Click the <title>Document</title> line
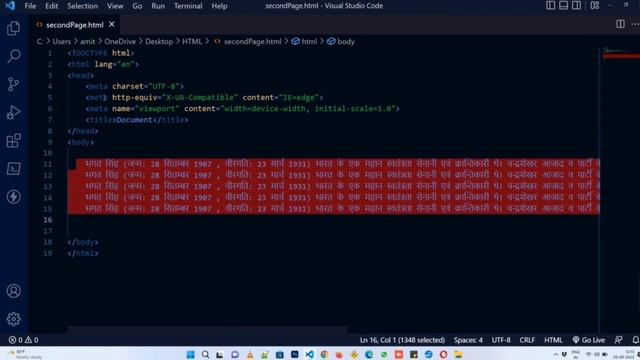Image resolution: width=640 pixels, height=360 pixels. tap(137, 120)
